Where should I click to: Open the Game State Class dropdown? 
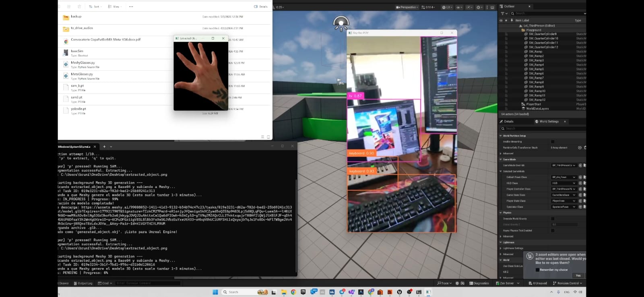[563, 195]
